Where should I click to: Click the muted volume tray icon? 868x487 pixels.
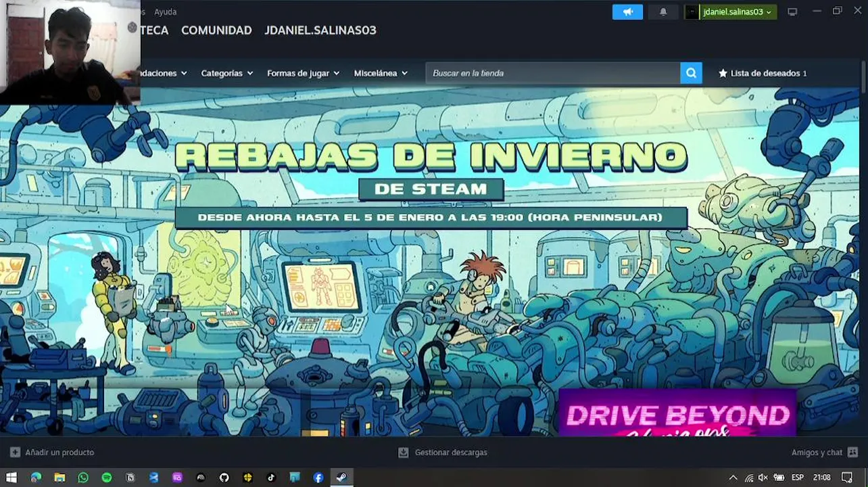(x=763, y=478)
